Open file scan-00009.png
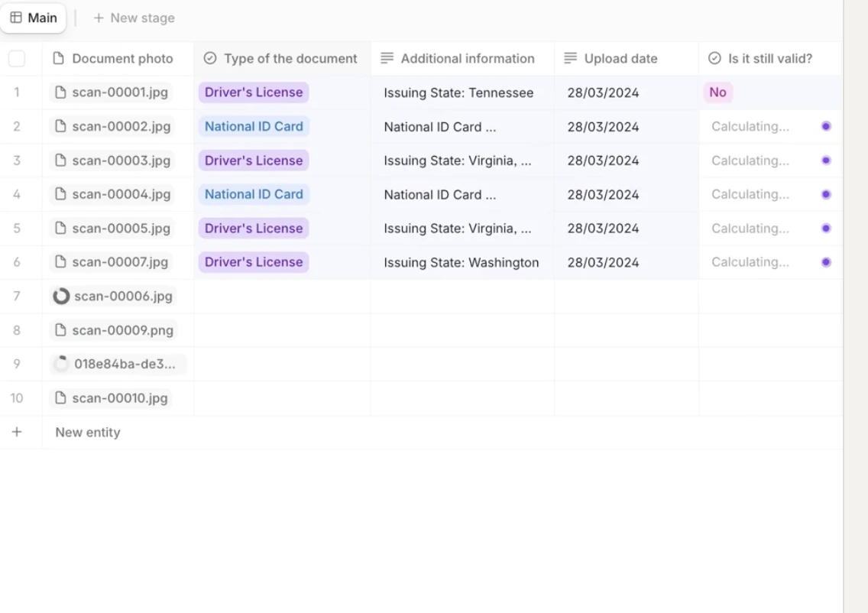 114,330
